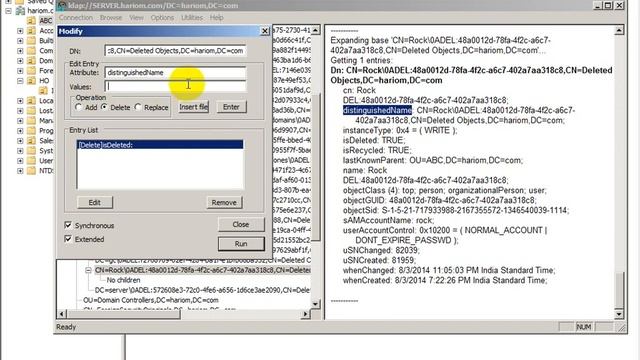Expand the Com folder in left tree

point(20,51)
